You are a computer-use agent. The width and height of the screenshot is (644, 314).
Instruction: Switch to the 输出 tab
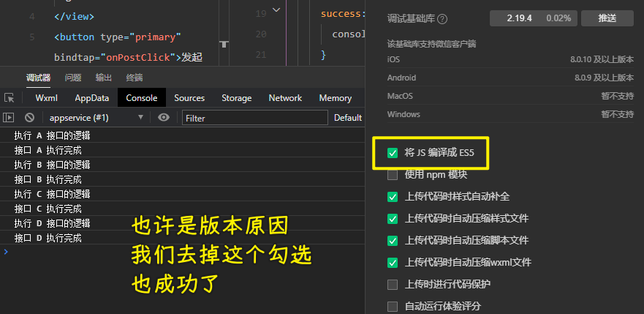(104, 78)
